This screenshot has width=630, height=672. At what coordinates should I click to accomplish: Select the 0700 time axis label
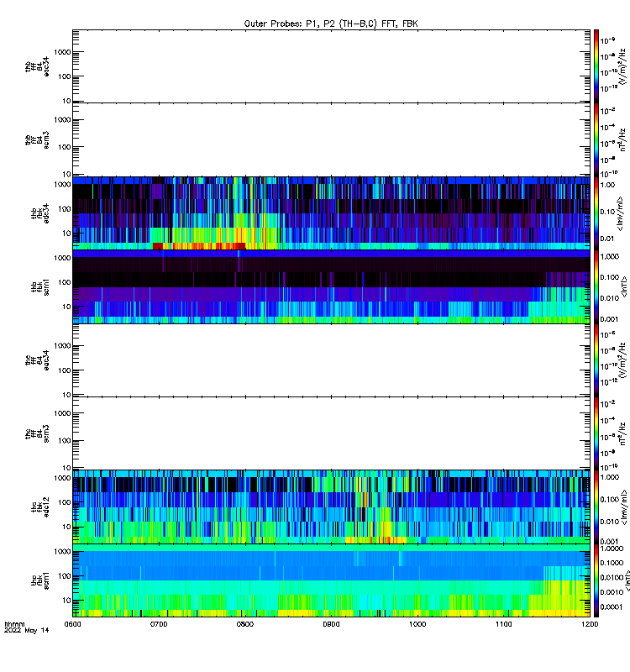[x=159, y=624]
